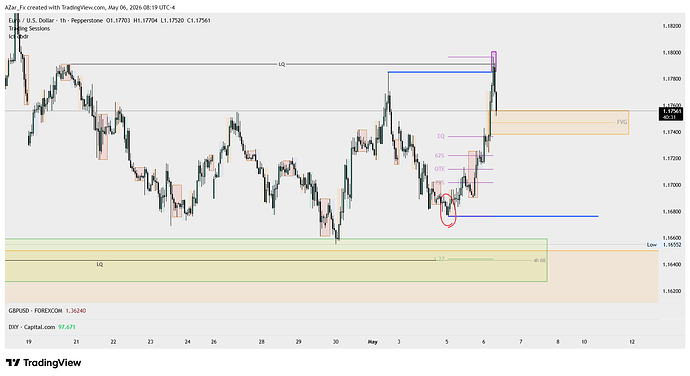Screen dimensions: 690x376
Task: Click date 24 on the time axis
Action: click(x=187, y=342)
